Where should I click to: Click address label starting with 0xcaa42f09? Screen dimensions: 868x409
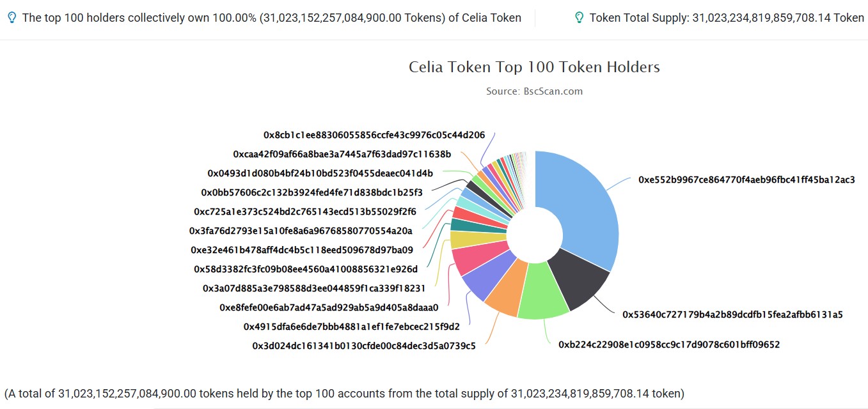tap(342, 154)
